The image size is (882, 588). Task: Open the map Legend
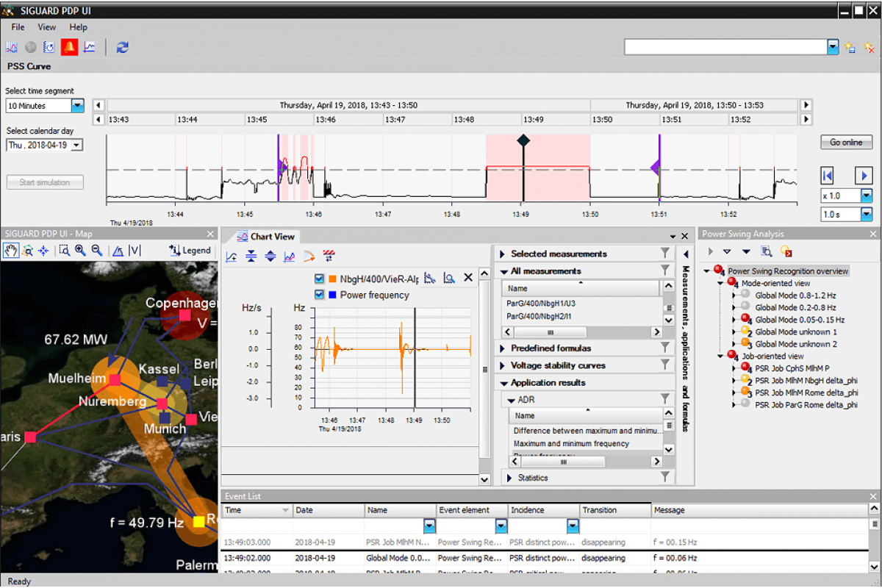(x=190, y=251)
